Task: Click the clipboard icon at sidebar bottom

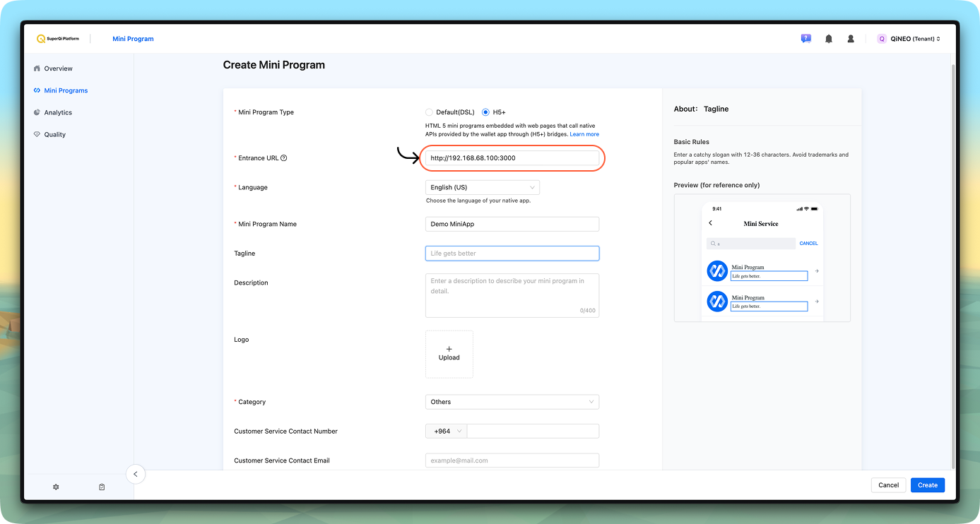Action: click(x=102, y=487)
